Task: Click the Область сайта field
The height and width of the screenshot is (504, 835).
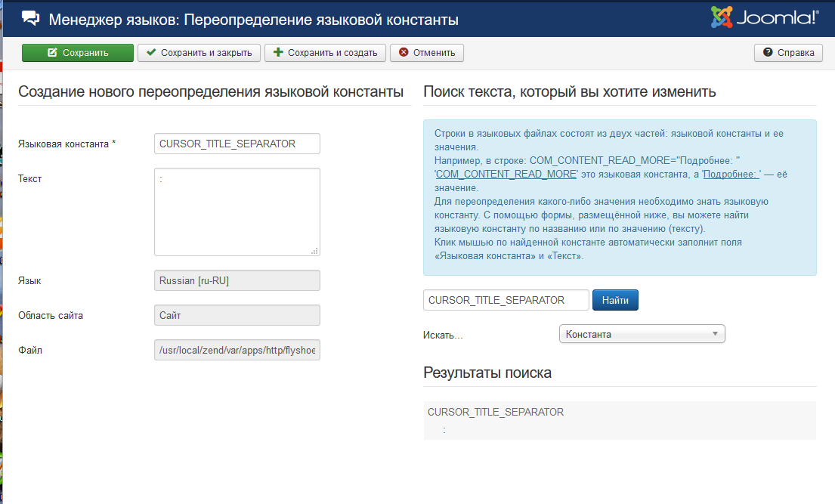Action: (x=237, y=315)
